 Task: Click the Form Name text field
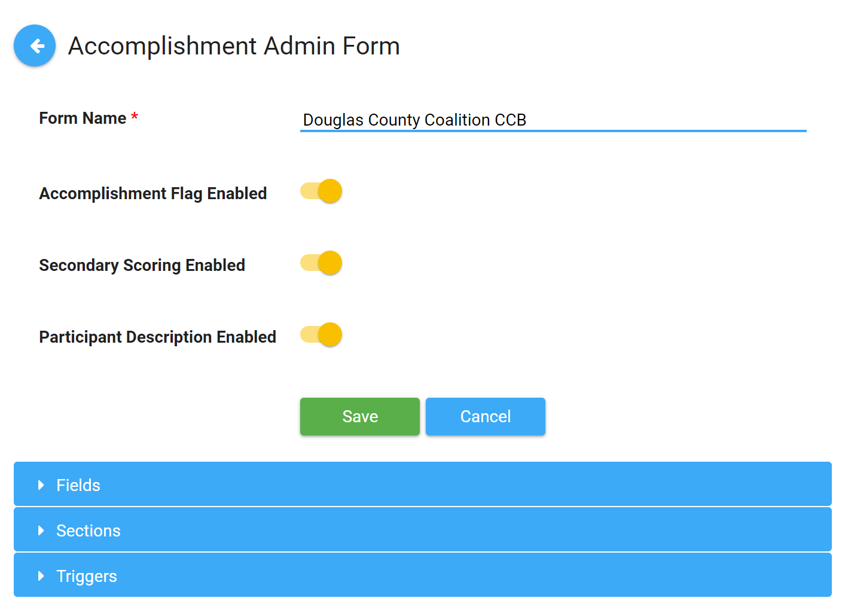tap(553, 120)
